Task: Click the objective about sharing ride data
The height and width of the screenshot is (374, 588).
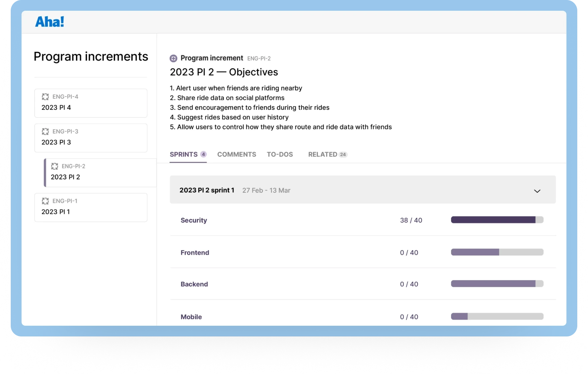Action: point(227,98)
